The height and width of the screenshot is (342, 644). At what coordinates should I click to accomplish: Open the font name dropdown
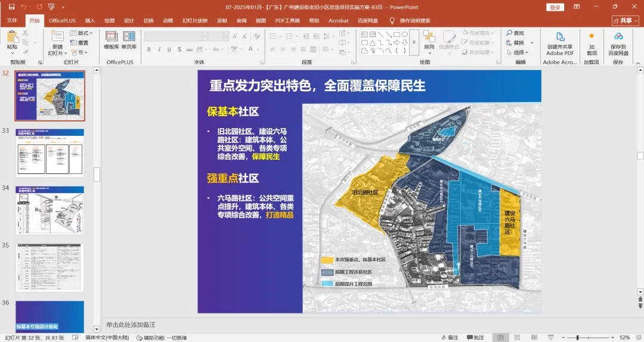click(204, 36)
